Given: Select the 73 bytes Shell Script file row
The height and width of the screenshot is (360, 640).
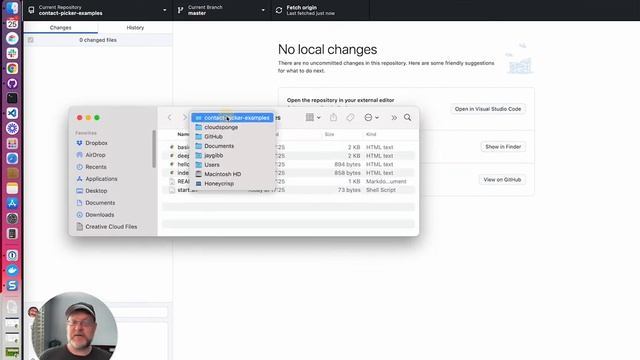Looking at the screenshot, I should click(289, 190).
